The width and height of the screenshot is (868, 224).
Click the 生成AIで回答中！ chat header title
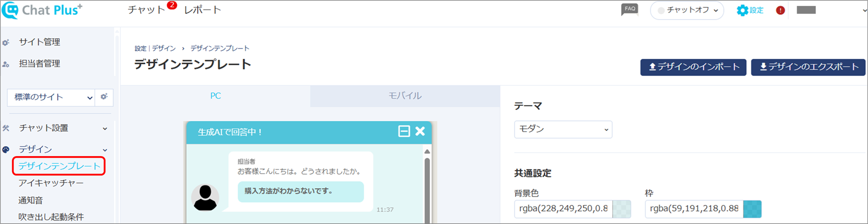click(230, 132)
